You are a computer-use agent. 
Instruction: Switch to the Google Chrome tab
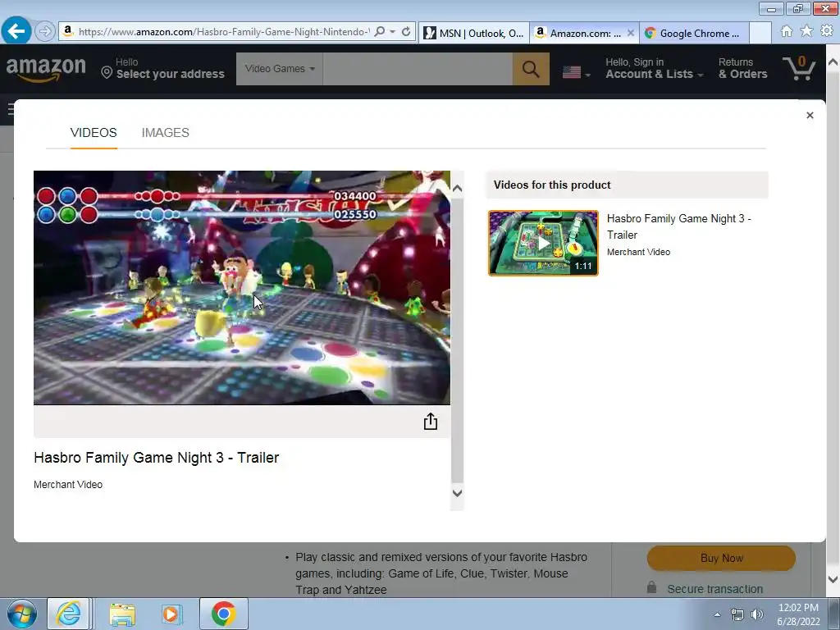click(694, 33)
